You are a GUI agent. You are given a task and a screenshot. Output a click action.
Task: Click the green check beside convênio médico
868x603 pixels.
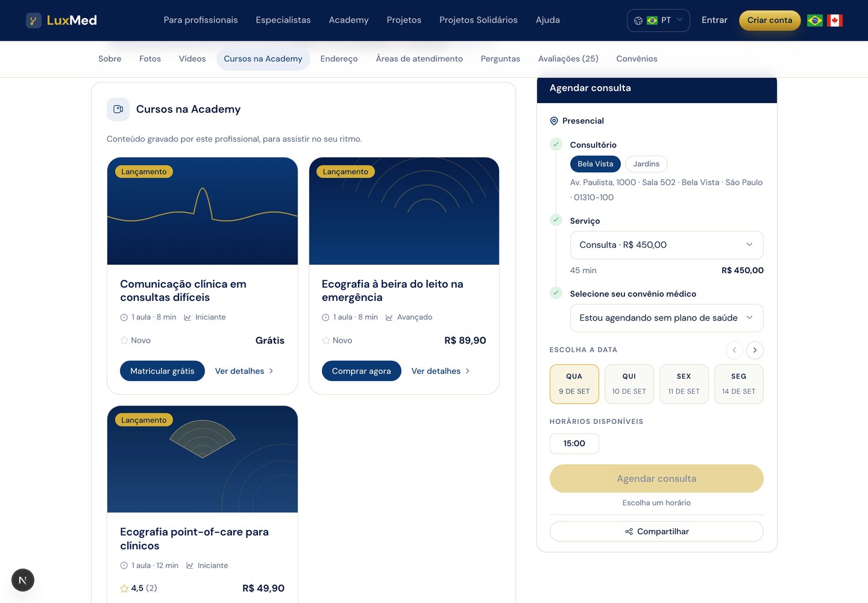tap(556, 293)
